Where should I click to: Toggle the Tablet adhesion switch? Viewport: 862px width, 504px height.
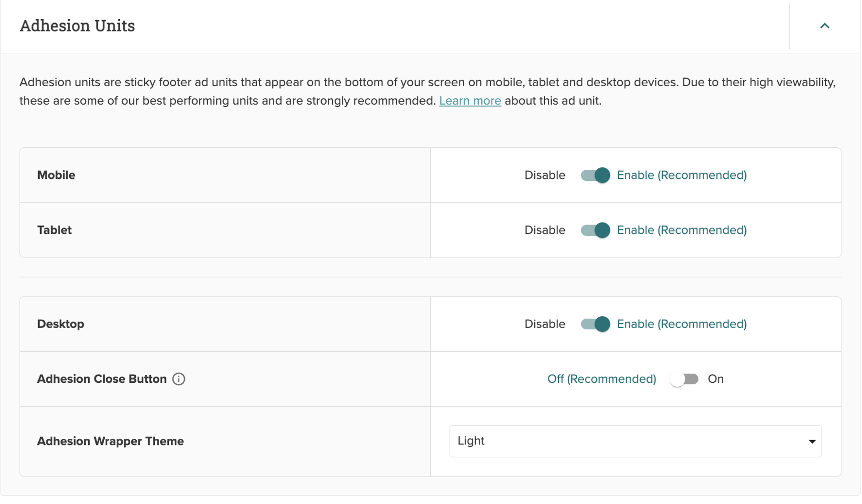coord(595,230)
